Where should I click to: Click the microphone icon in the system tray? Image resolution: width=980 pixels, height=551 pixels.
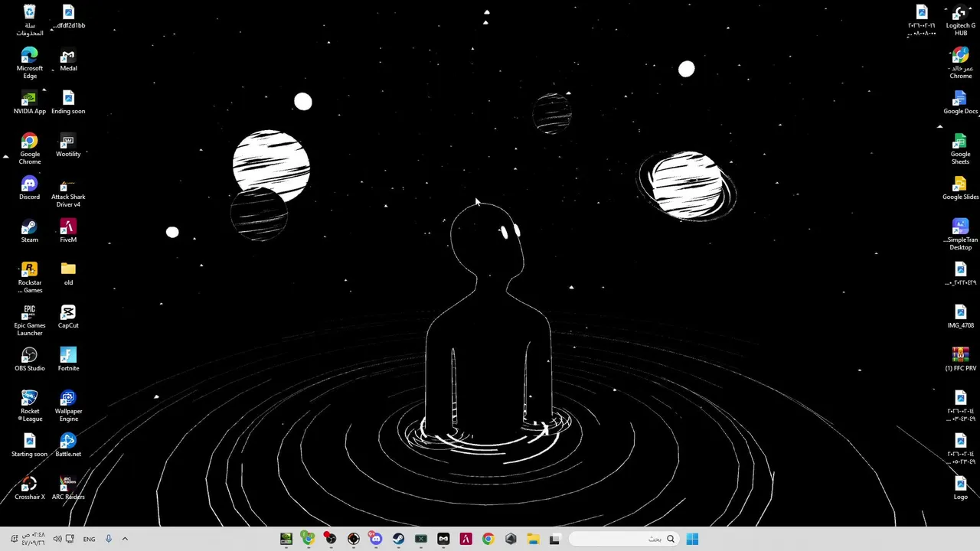click(108, 539)
